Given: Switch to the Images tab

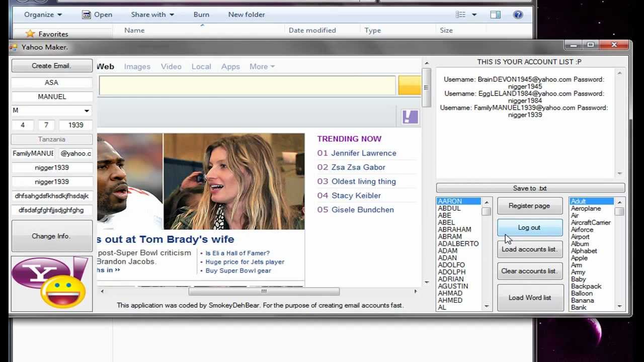Looking at the screenshot, I should click(137, 66).
